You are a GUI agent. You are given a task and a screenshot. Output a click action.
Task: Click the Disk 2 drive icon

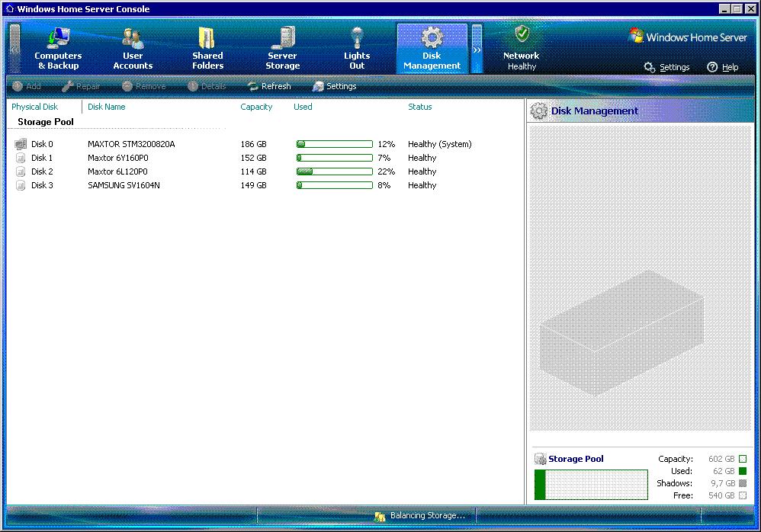[21, 171]
